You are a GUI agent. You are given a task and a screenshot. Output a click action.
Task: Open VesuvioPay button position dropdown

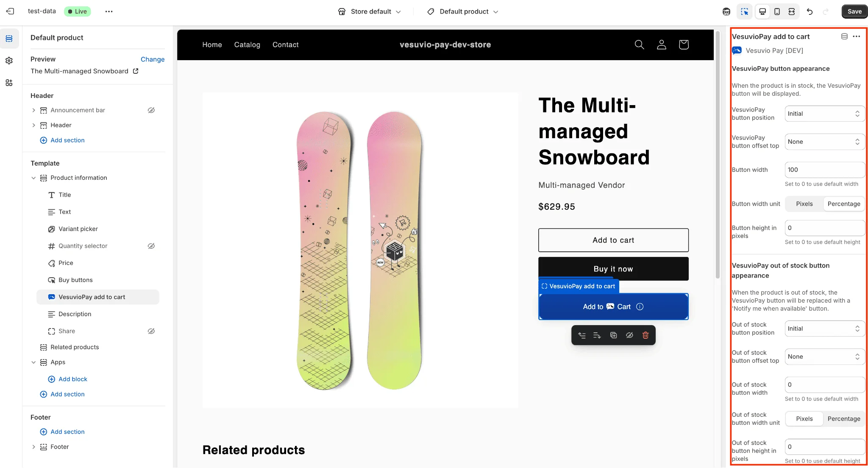pyautogui.click(x=824, y=114)
